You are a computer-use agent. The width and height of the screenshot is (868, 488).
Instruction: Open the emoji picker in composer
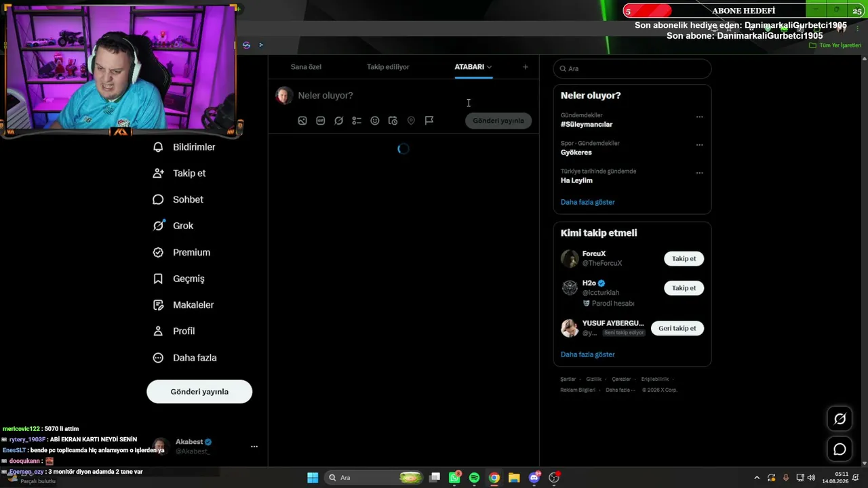[375, 121]
